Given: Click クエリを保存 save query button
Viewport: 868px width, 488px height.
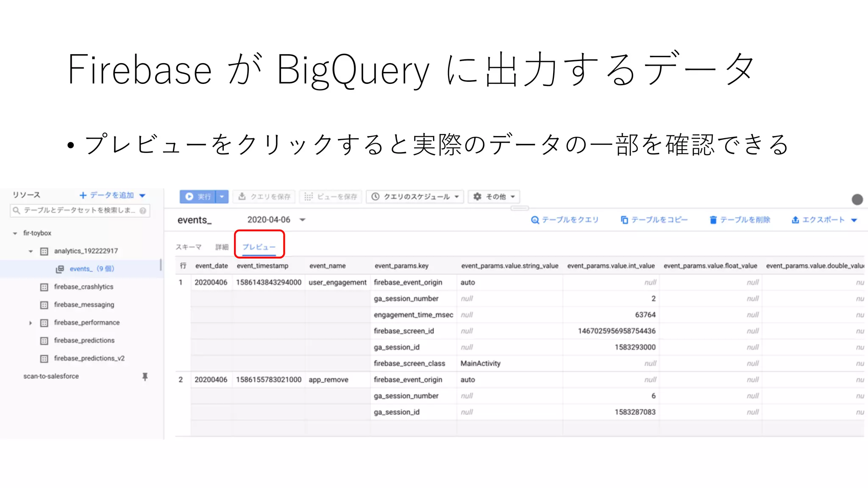Looking at the screenshot, I should click(264, 197).
